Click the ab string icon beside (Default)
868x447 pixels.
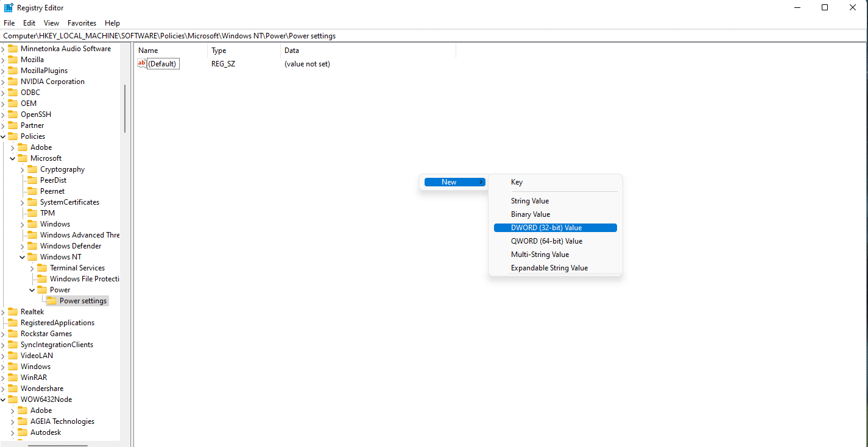pos(141,63)
